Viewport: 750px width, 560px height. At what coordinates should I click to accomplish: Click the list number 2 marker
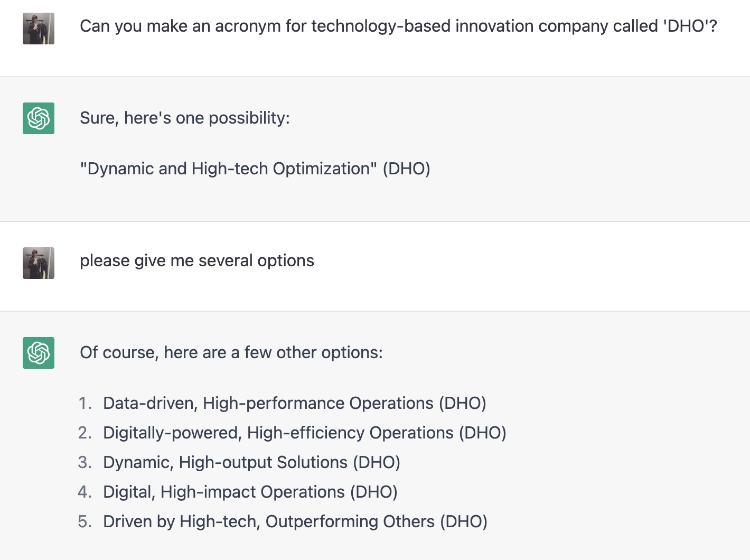[85, 433]
